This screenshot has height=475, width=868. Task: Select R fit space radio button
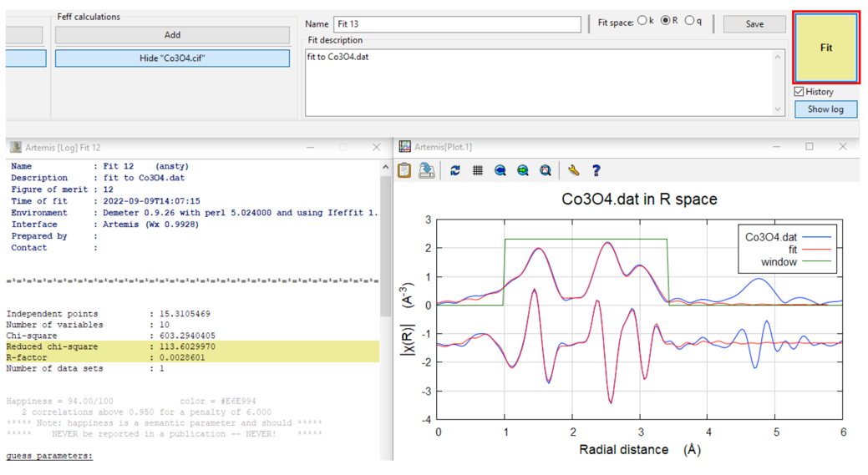coord(666,21)
